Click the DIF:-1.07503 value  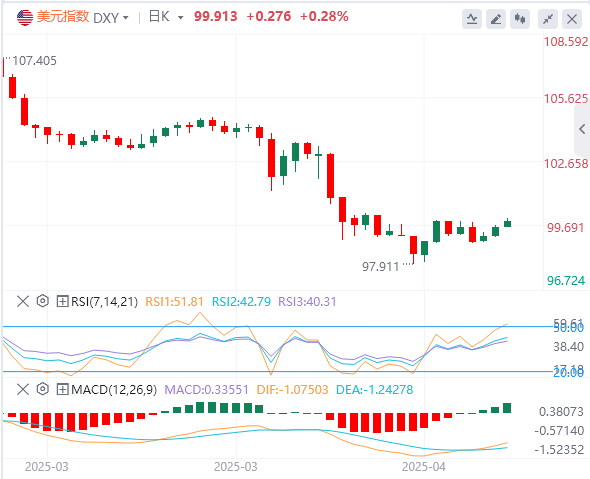[x=292, y=390]
